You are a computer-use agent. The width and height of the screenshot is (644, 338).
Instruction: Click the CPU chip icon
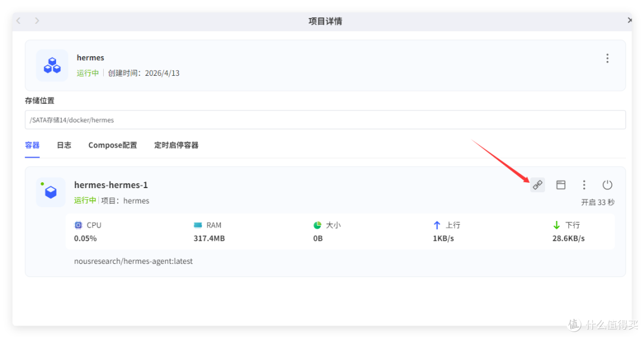click(x=78, y=225)
